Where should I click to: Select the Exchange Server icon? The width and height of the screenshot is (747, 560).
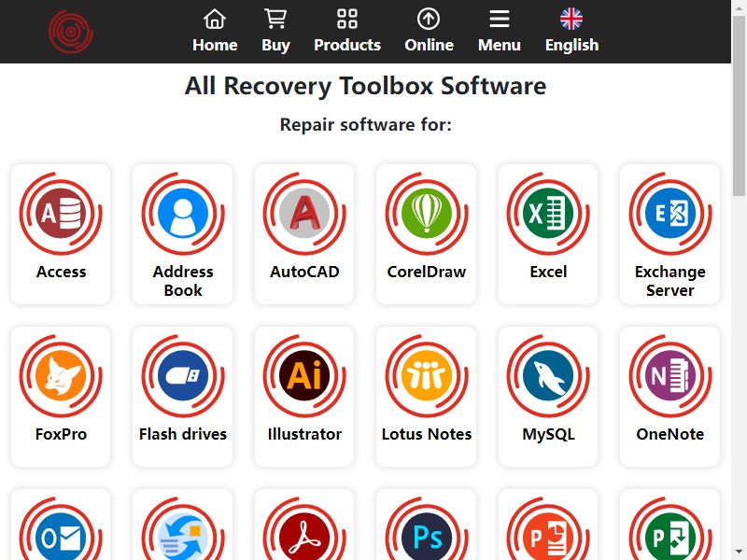click(670, 214)
